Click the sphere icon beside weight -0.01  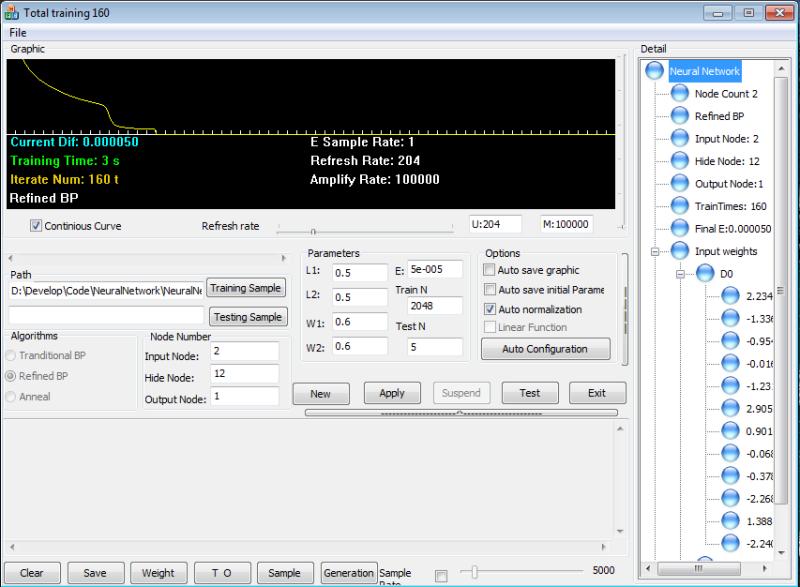[730, 363]
